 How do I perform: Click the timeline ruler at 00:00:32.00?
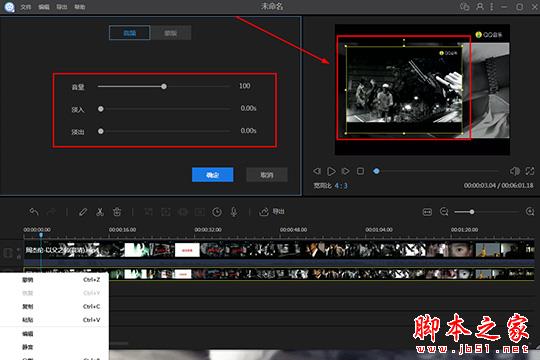[208, 230]
